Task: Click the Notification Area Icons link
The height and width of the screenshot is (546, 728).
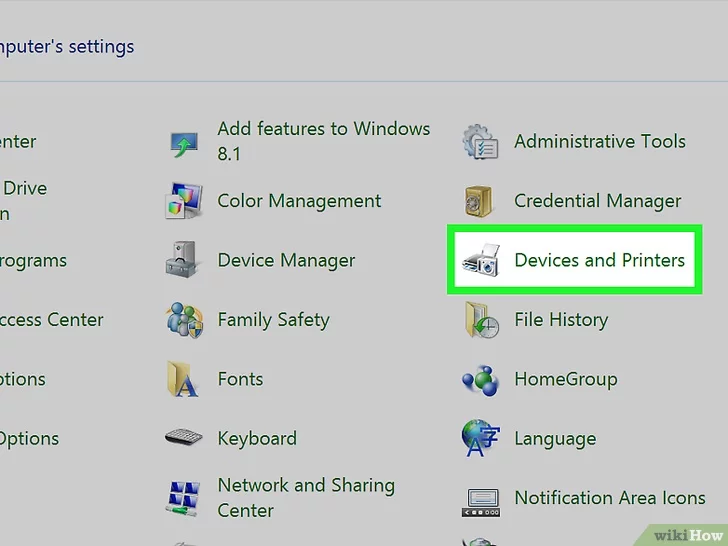Action: point(609,498)
